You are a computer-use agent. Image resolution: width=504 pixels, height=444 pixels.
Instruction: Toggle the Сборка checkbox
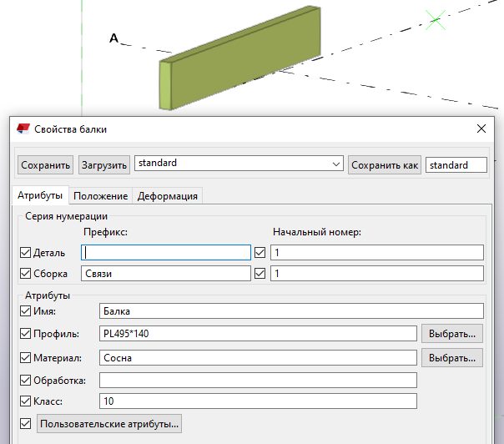[x=25, y=274]
